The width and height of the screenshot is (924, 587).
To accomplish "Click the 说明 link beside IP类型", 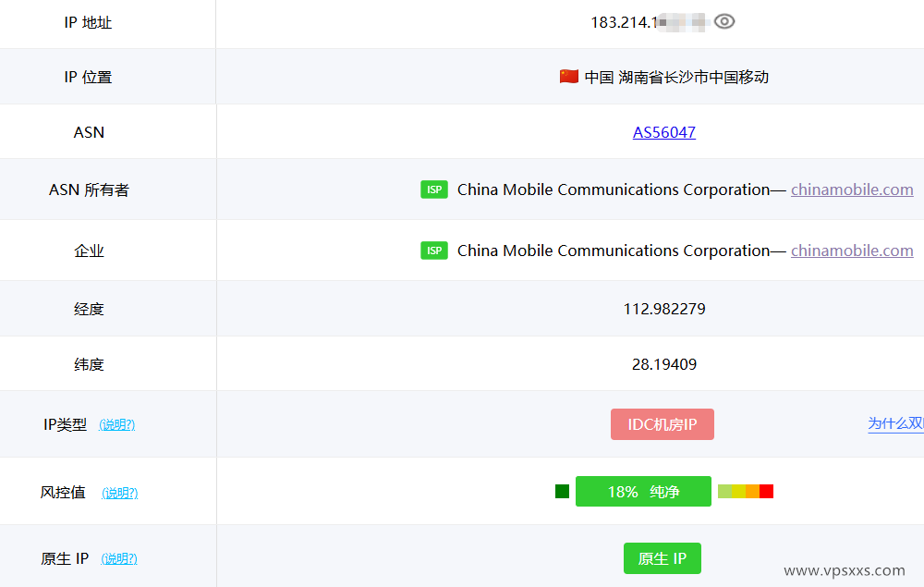I will tap(118, 424).
